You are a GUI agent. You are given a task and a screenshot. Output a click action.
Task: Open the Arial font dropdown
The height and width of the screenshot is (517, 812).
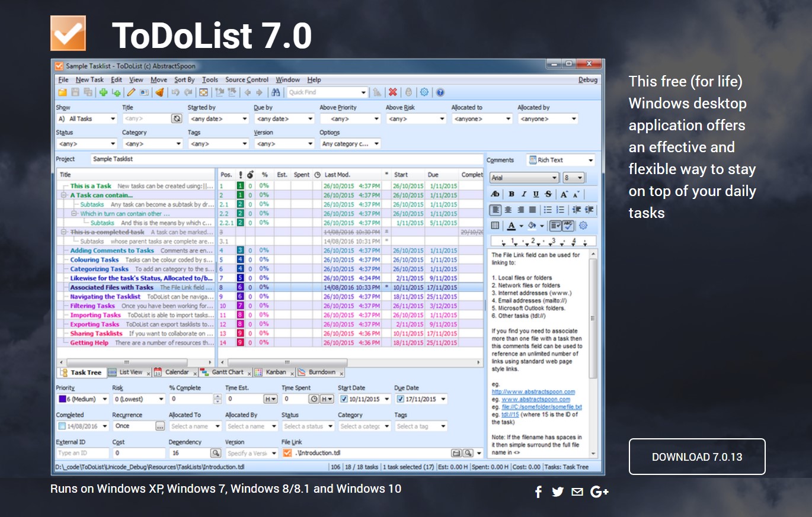[524, 178]
